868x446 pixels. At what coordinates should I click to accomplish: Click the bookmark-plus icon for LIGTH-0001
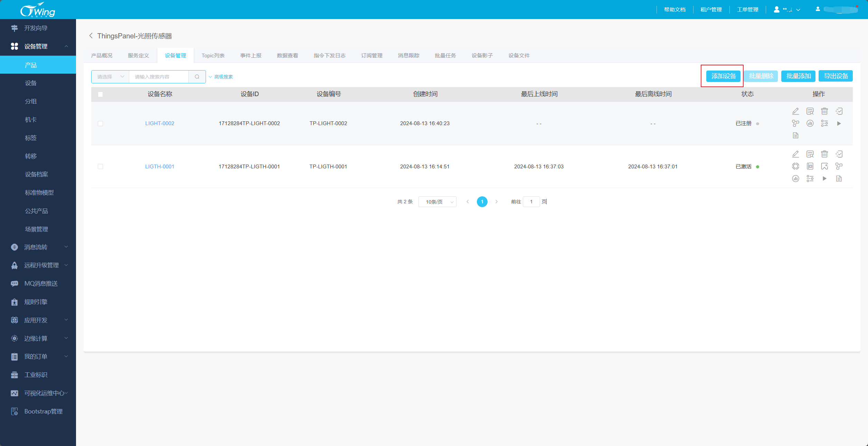coord(824,166)
